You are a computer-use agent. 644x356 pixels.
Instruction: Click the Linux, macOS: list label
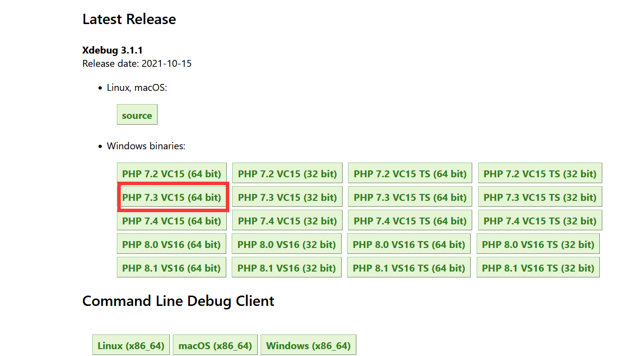[x=137, y=87]
